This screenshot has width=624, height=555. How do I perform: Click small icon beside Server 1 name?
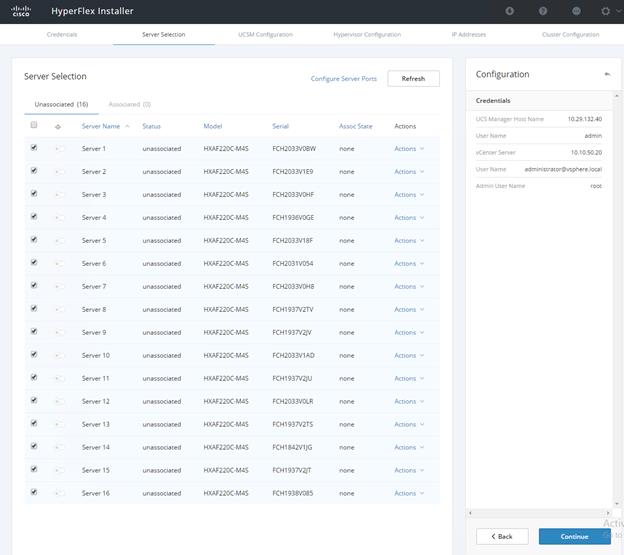click(59, 149)
